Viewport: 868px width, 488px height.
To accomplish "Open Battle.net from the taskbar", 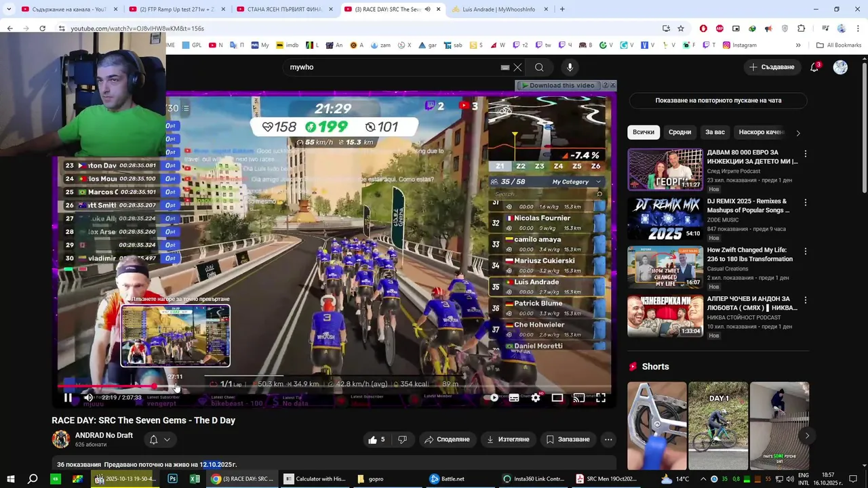I will click(x=448, y=479).
